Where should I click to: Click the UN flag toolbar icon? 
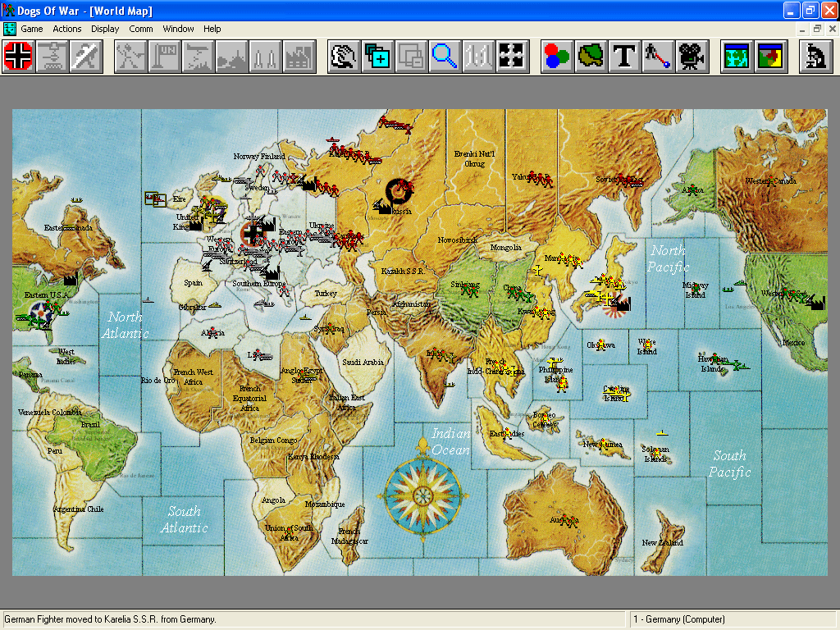pos(164,57)
